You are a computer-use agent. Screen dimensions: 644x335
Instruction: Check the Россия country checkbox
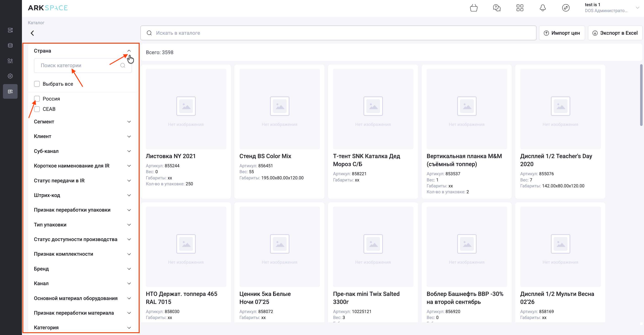[x=37, y=99]
